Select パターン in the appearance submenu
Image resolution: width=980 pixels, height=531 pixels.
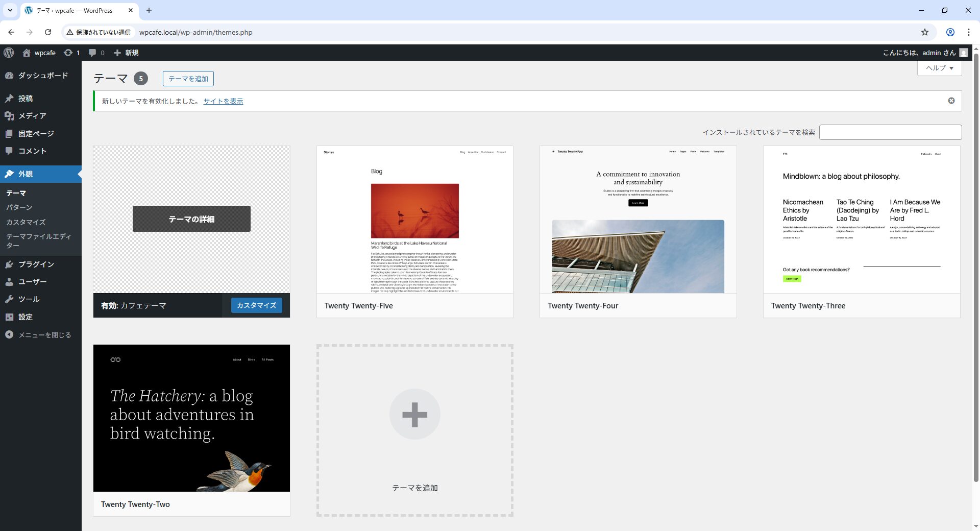click(x=19, y=207)
